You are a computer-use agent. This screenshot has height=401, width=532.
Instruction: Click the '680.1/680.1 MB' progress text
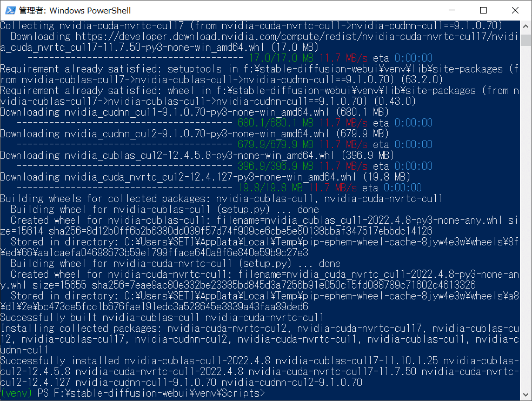pos(276,123)
